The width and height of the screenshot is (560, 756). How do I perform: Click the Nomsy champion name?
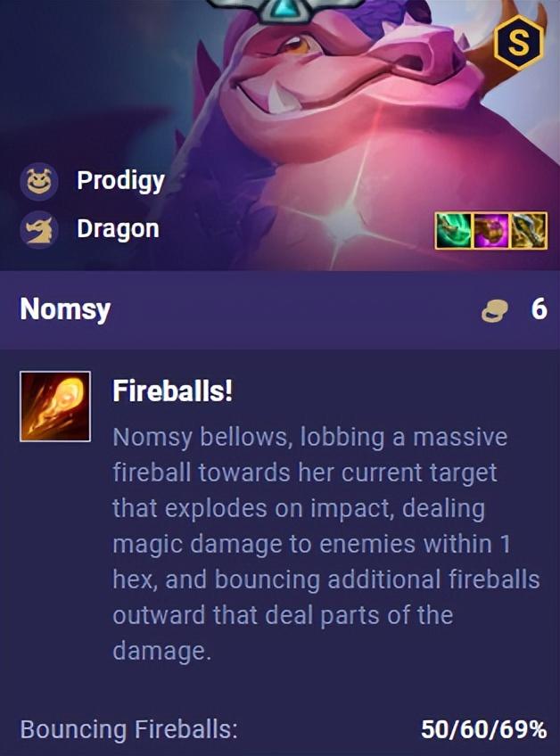point(65,309)
